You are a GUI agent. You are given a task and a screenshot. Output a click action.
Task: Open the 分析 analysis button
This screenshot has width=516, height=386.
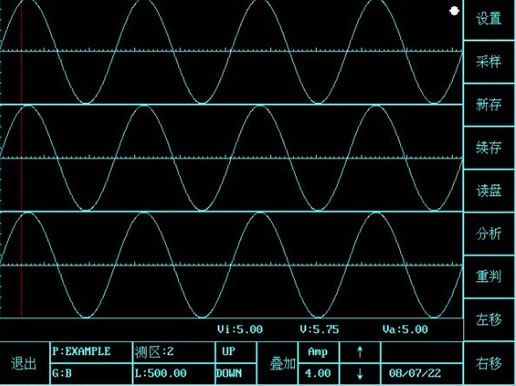[x=489, y=234]
